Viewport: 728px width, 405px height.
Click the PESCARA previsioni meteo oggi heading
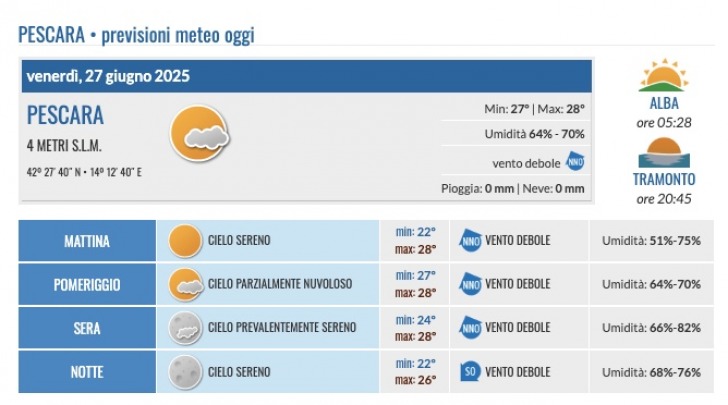point(136,35)
